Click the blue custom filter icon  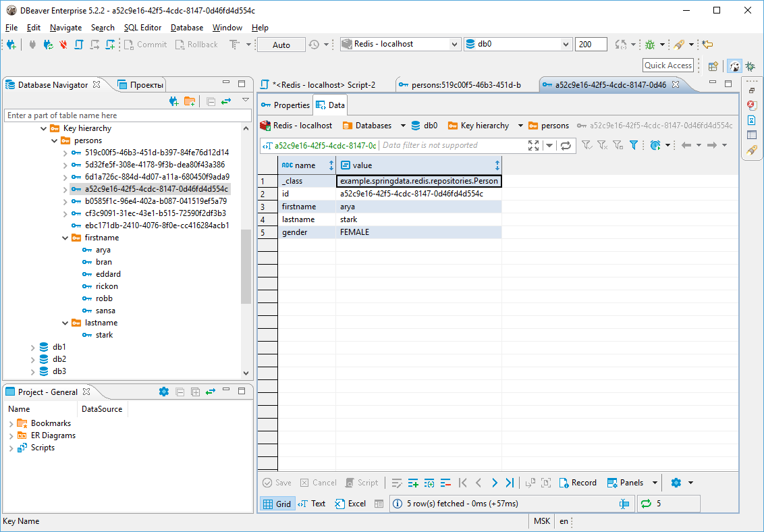coord(634,145)
